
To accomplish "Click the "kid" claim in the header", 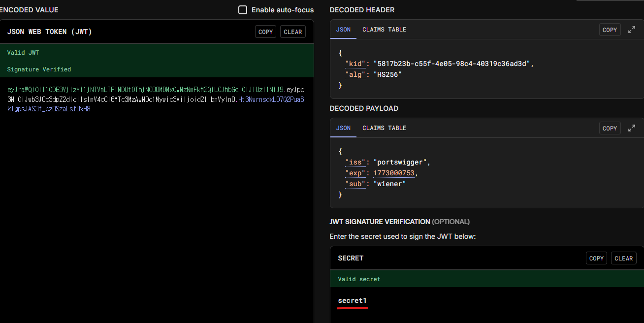I will (355, 64).
